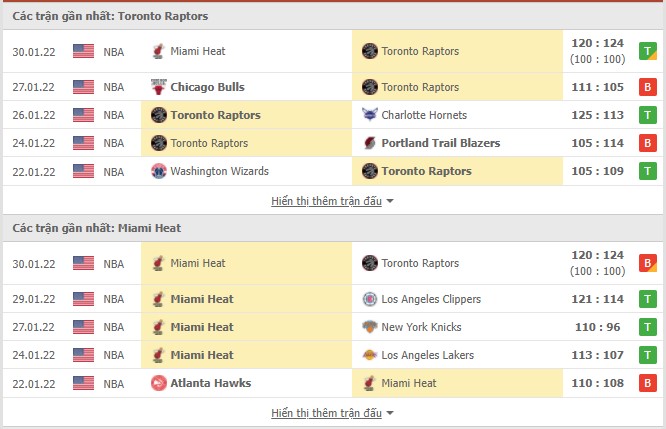Expand more matches under Toronto Raptors section
Viewport: 666px width, 429px height.
[326, 201]
